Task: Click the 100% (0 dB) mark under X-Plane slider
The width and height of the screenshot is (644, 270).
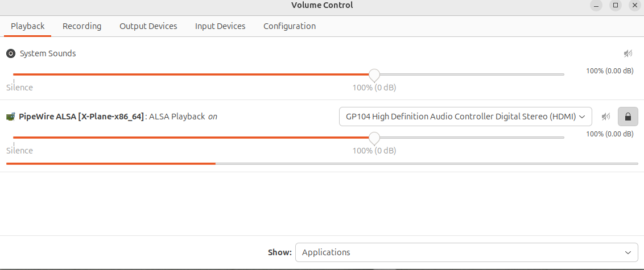Action: (x=374, y=151)
